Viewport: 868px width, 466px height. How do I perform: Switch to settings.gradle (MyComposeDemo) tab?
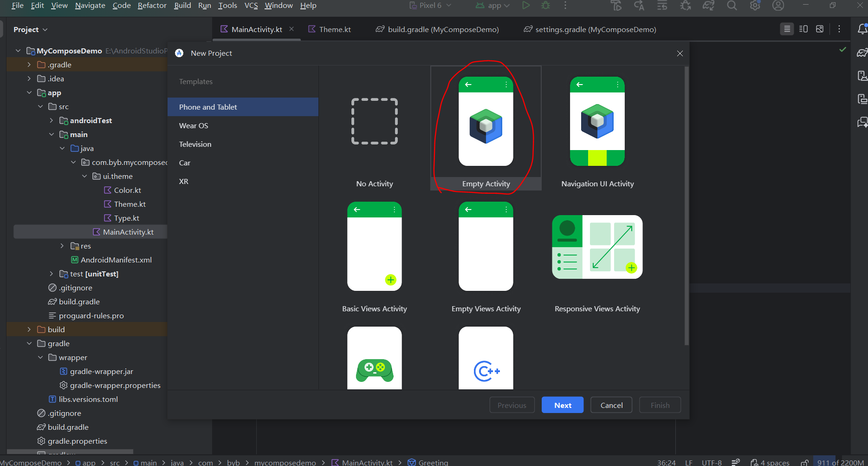coord(590,29)
